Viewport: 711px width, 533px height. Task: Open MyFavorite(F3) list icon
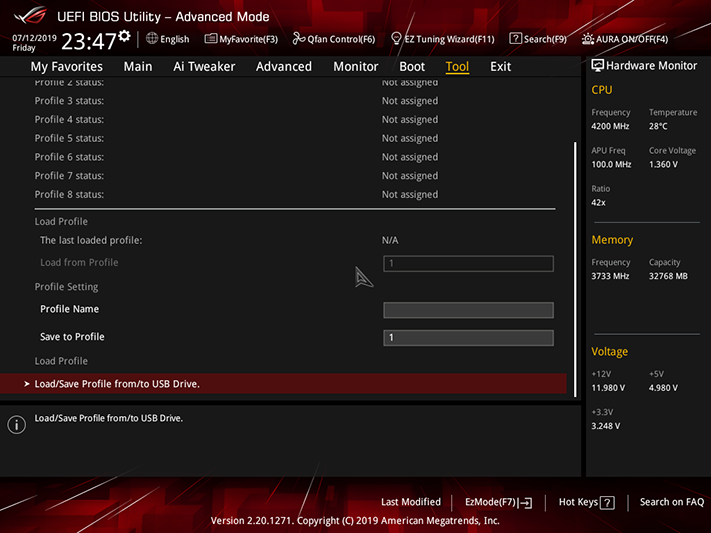pyautogui.click(x=210, y=39)
